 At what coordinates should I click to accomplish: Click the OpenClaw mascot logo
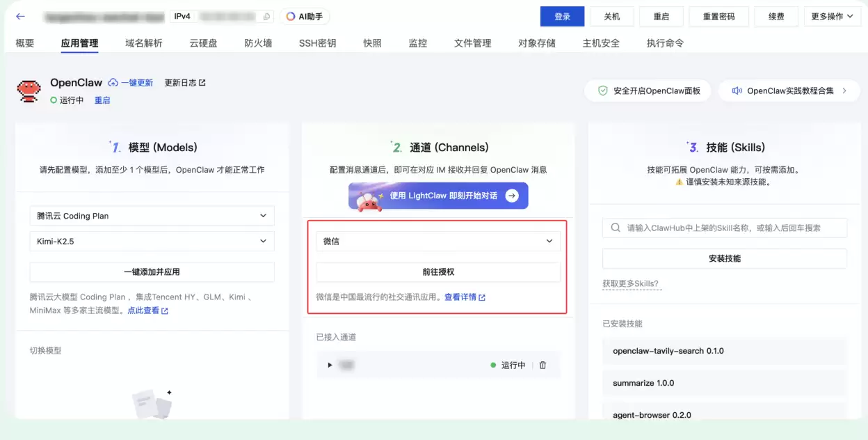click(29, 91)
